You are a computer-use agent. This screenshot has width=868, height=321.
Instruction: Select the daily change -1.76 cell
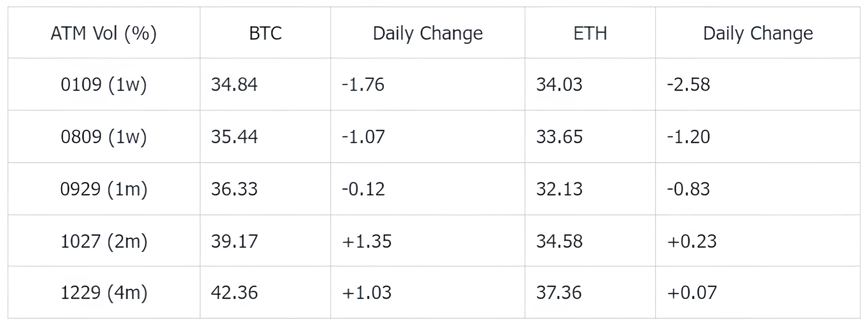[363, 85]
